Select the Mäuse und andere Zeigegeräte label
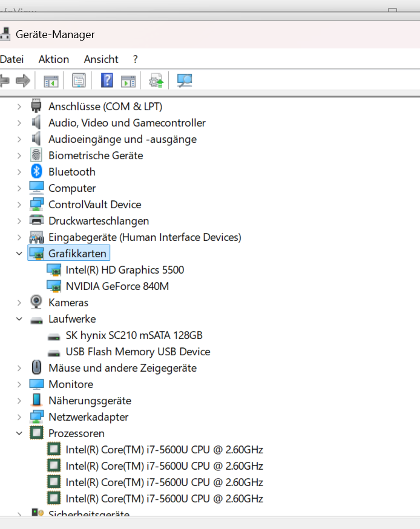Viewport: 420px width, 529px height. click(x=122, y=368)
